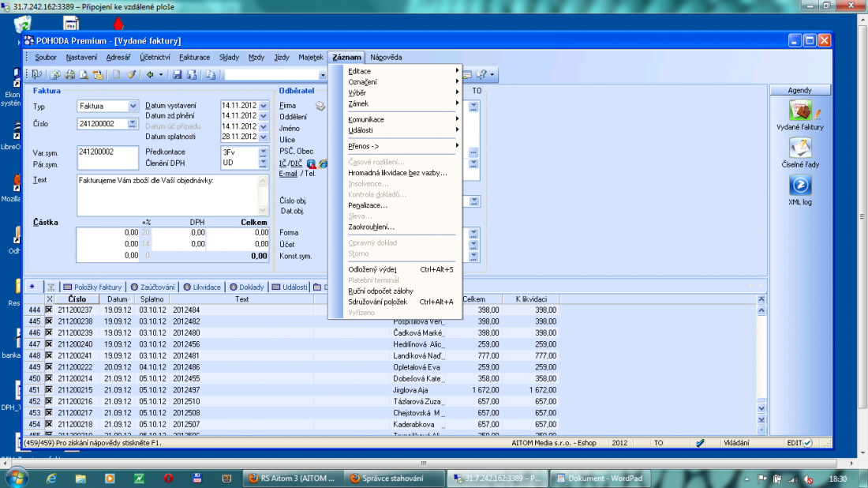
Task: Toggle the checkbox for invoice 211200215
Action: coord(49,390)
